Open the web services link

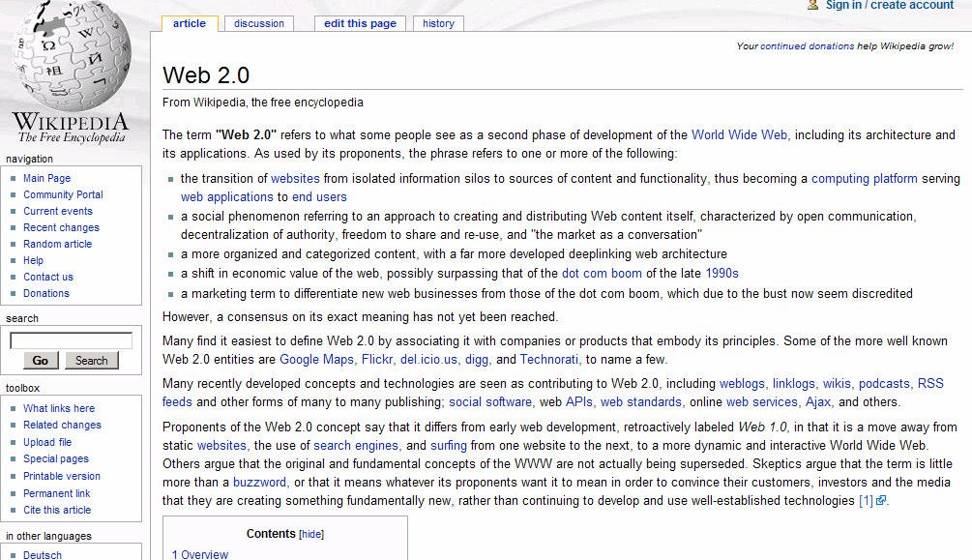(762, 401)
